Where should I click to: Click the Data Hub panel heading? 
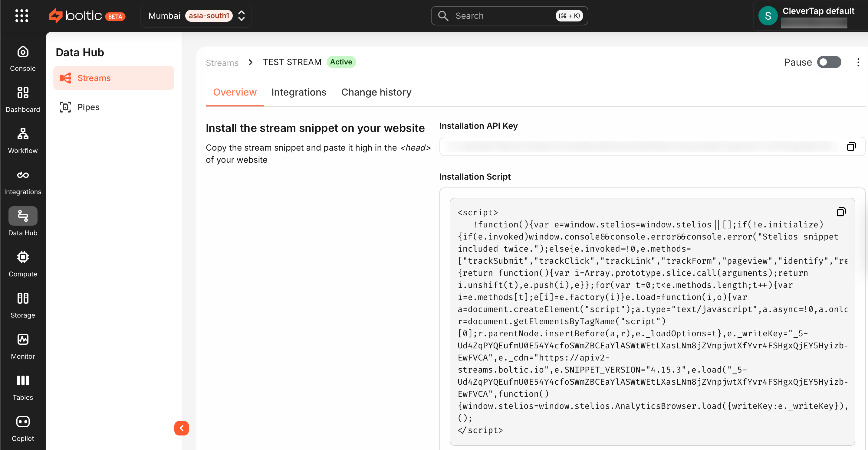pos(80,53)
